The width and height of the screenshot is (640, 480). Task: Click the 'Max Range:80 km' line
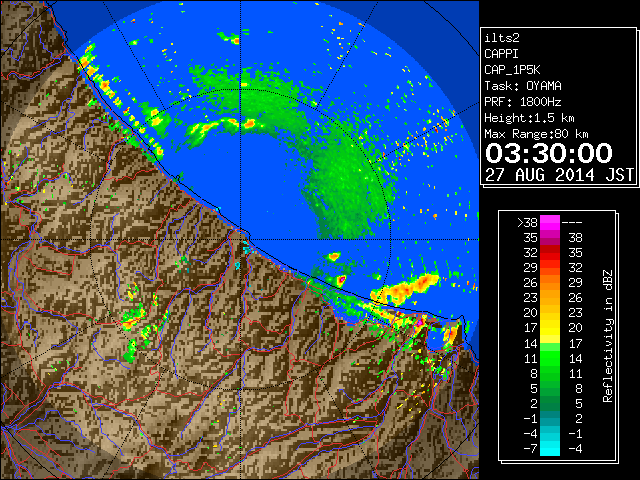[x=536, y=134]
